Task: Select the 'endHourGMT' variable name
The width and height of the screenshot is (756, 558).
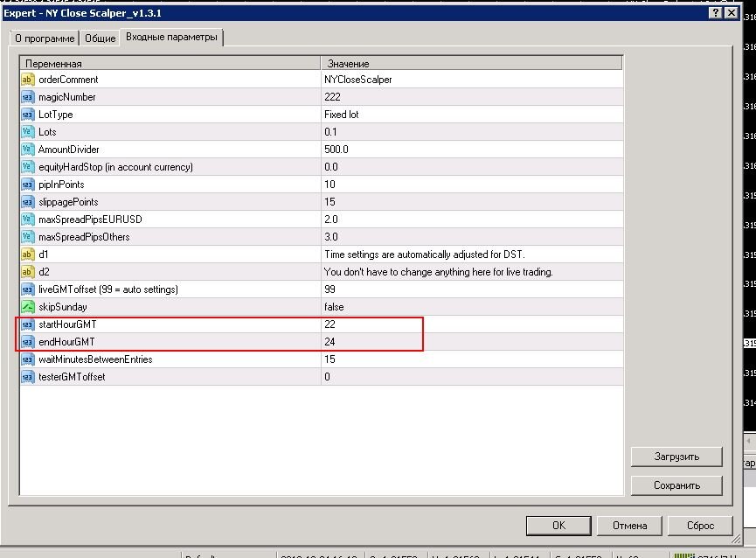Action: [x=66, y=342]
